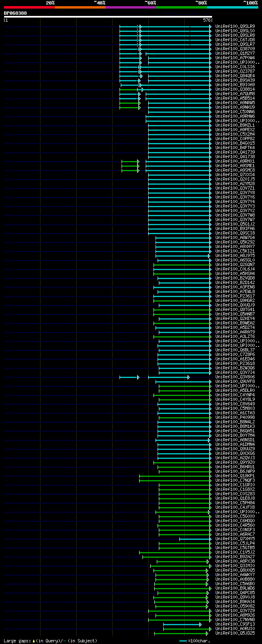The height and width of the screenshot is (644, 262).
Task: Open hit UniRef100_Q1M2Y7
Action: click(x=235, y=53)
